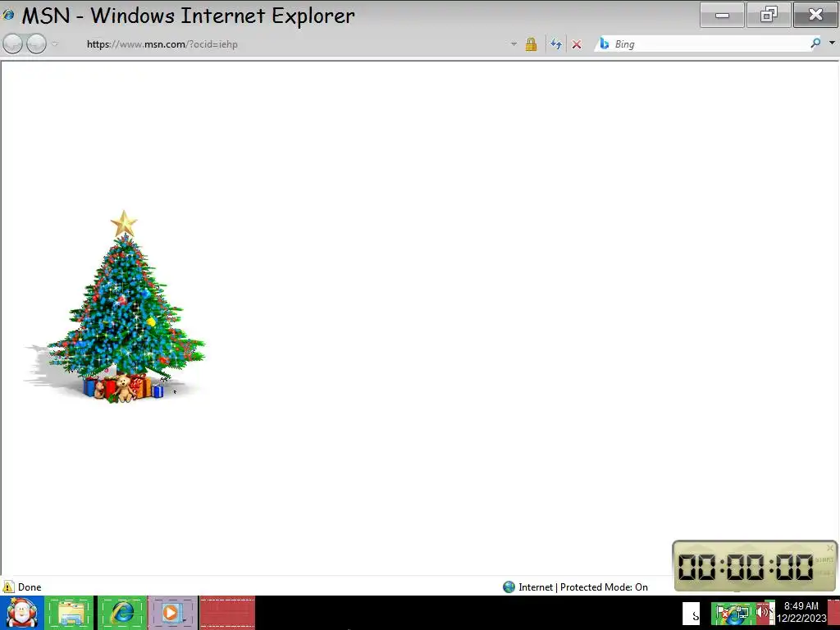The image size is (840, 630).
Task: Click the "Done" status bar text
Action: pyautogui.click(x=30, y=587)
